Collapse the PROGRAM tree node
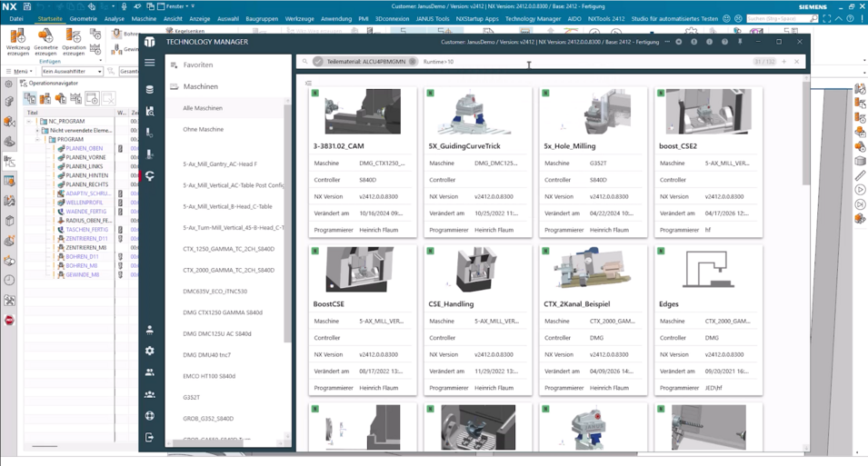 (x=37, y=140)
